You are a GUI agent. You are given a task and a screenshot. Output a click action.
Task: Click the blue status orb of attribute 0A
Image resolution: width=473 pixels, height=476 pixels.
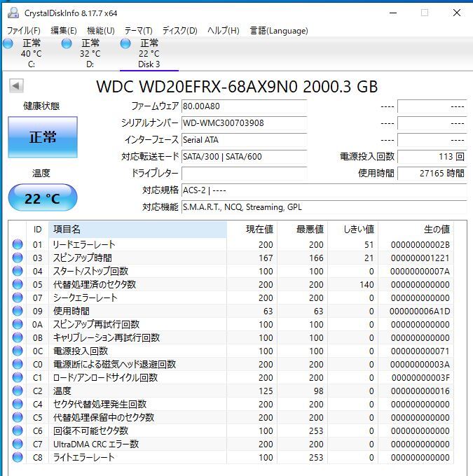pyautogui.click(x=18, y=324)
